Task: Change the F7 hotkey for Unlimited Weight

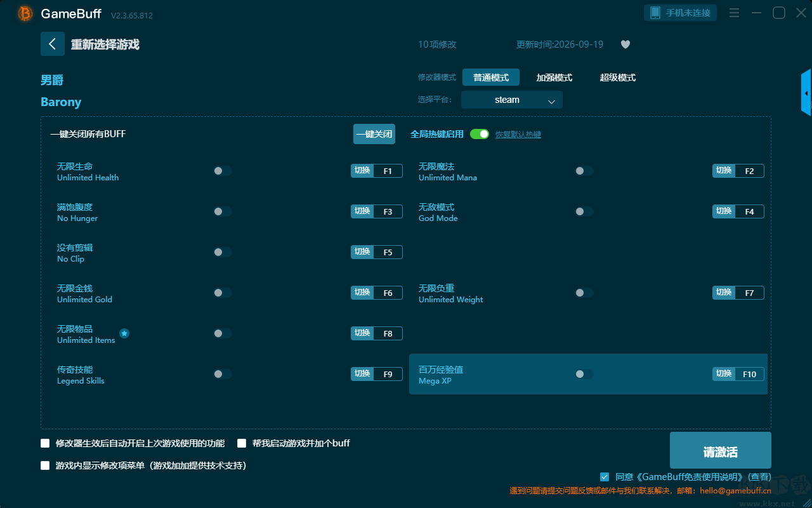Action: pyautogui.click(x=749, y=293)
